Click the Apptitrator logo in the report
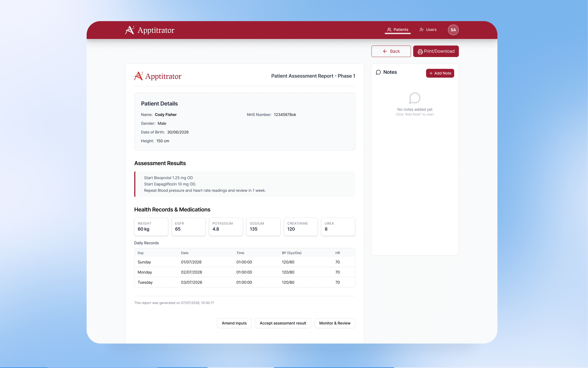 pyautogui.click(x=158, y=76)
